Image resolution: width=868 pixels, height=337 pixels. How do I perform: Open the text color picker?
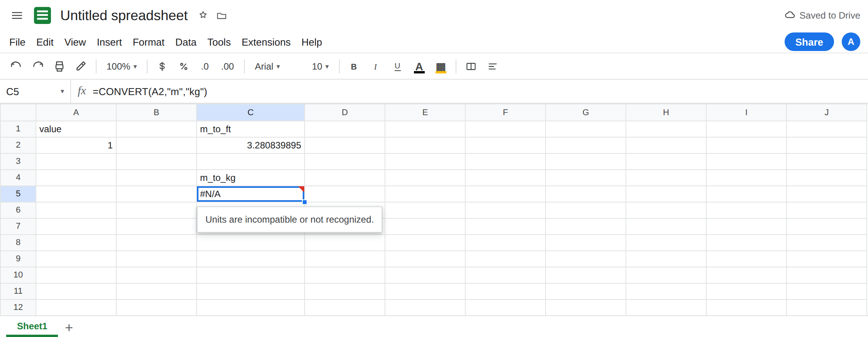click(x=419, y=67)
